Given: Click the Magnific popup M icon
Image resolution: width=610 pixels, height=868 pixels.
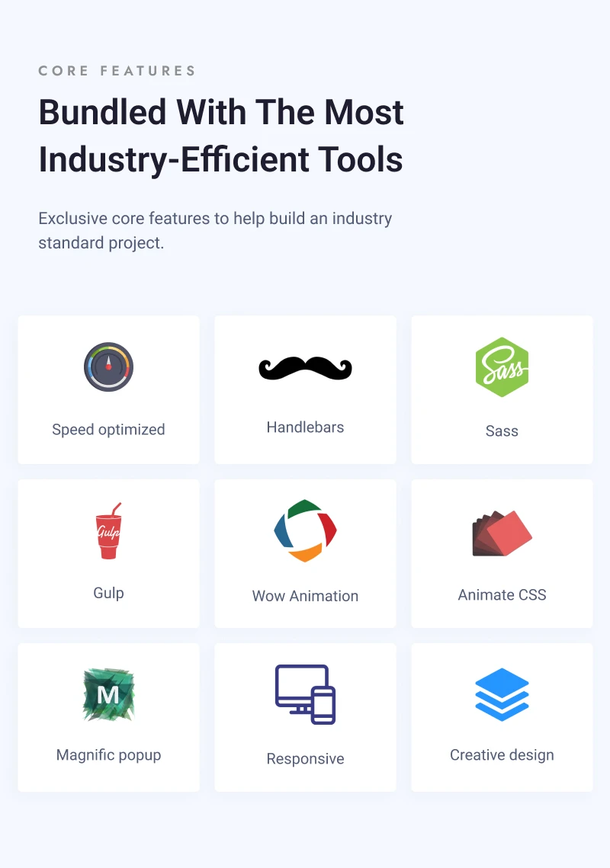Looking at the screenshot, I should tap(108, 694).
